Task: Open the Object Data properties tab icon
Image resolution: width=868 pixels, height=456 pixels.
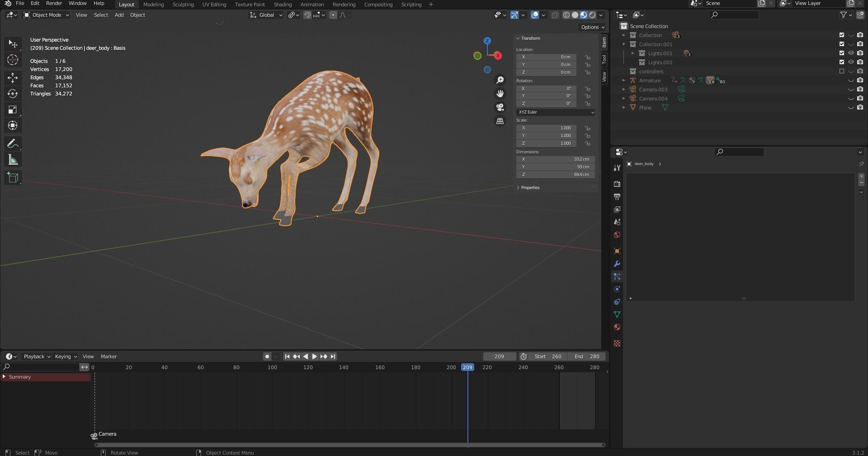Action: (617, 314)
